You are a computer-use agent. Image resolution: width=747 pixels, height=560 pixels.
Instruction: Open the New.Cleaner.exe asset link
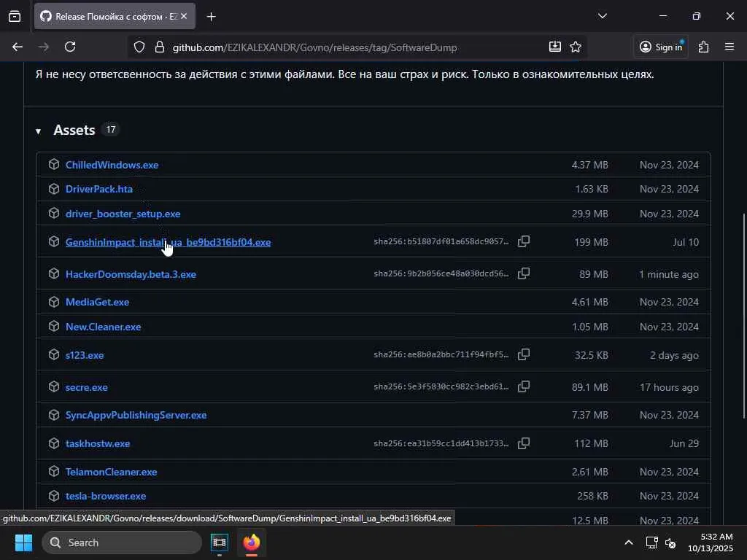104,327
